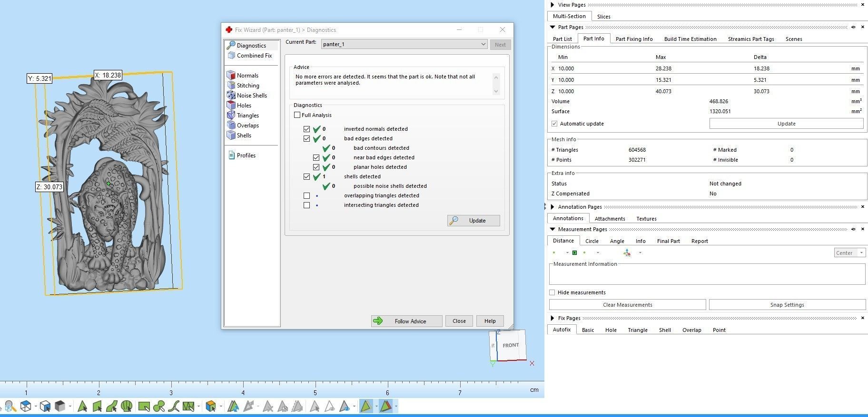The image size is (868, 417).
Task: Open dropdown arrow beside colored cube icon
Action: pos(221,406)
